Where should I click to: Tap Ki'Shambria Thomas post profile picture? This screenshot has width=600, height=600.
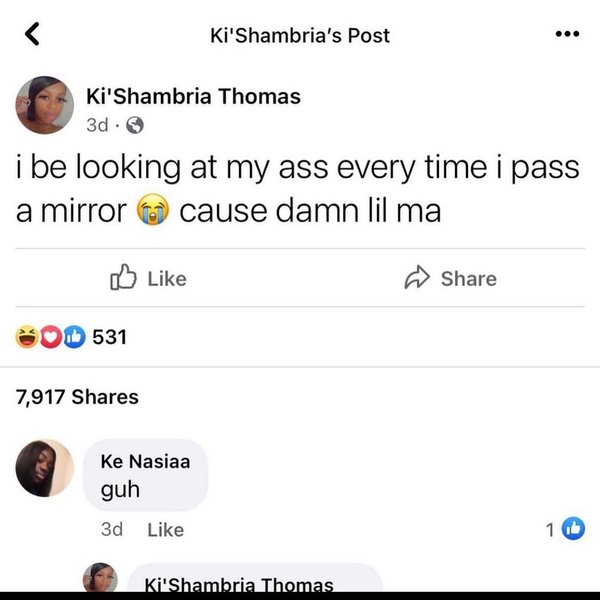click(x=44, y=105)
